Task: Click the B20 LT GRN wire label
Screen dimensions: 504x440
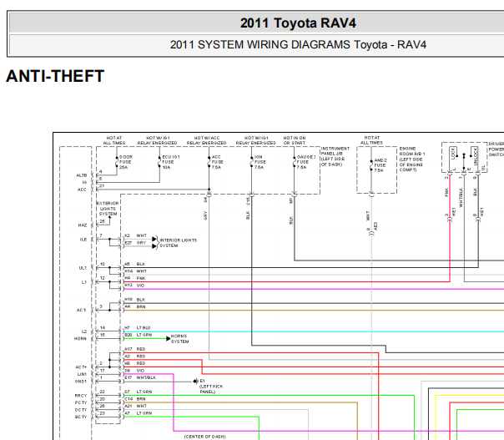Action: (x=139, y=335)
